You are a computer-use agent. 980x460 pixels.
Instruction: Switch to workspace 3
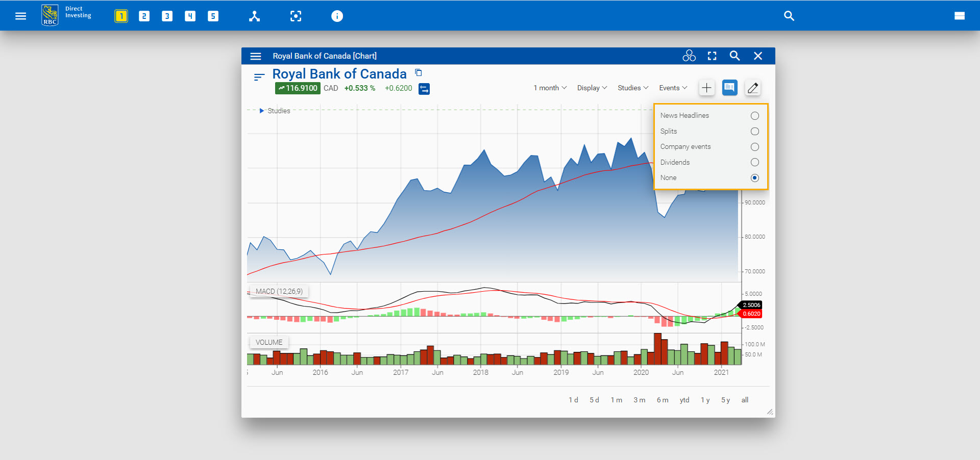[x=167, y=16]
